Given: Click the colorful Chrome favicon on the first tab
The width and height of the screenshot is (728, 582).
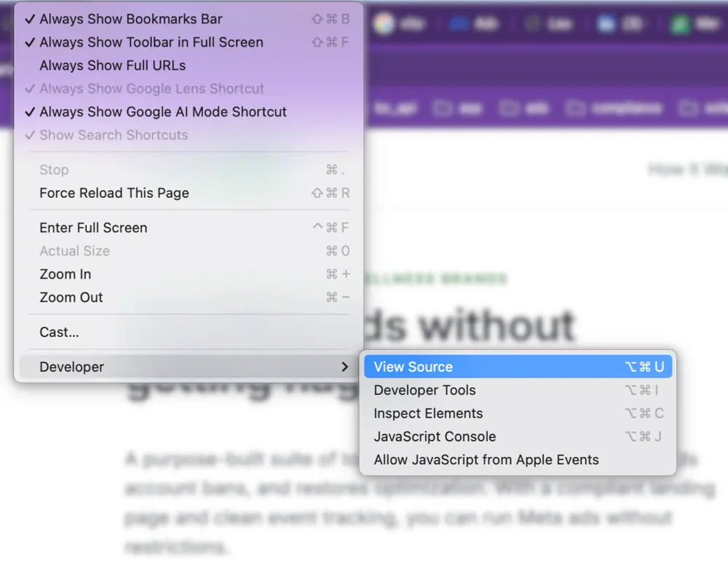Looking at the screenshot, I should [384, 23].
